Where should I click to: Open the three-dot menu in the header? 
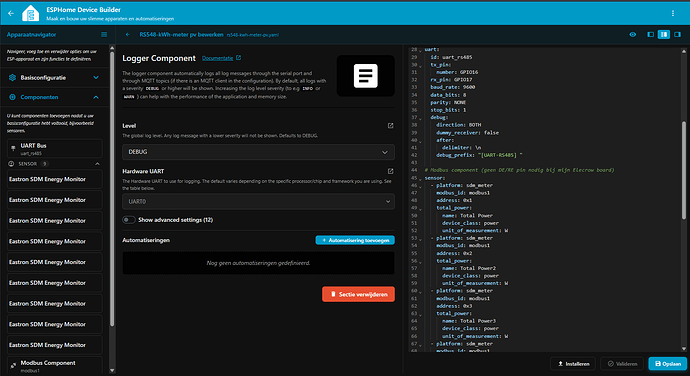(673, 13)
